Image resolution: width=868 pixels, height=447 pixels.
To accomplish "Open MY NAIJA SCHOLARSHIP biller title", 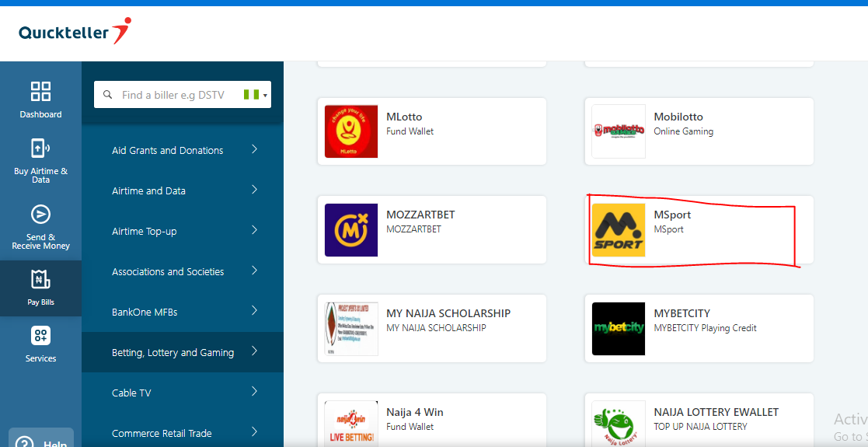I will pos(448,313).
